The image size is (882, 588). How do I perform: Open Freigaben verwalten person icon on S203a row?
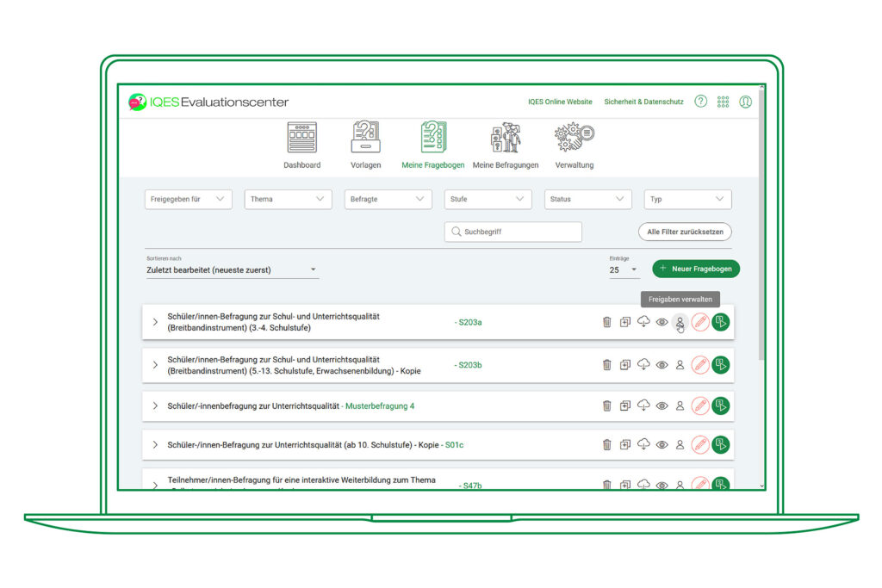[680, 322]
